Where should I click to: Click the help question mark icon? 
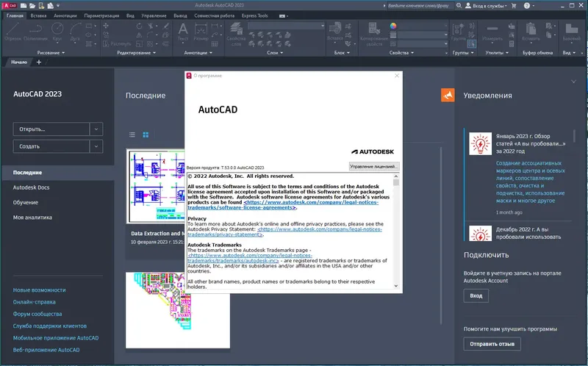527,6
